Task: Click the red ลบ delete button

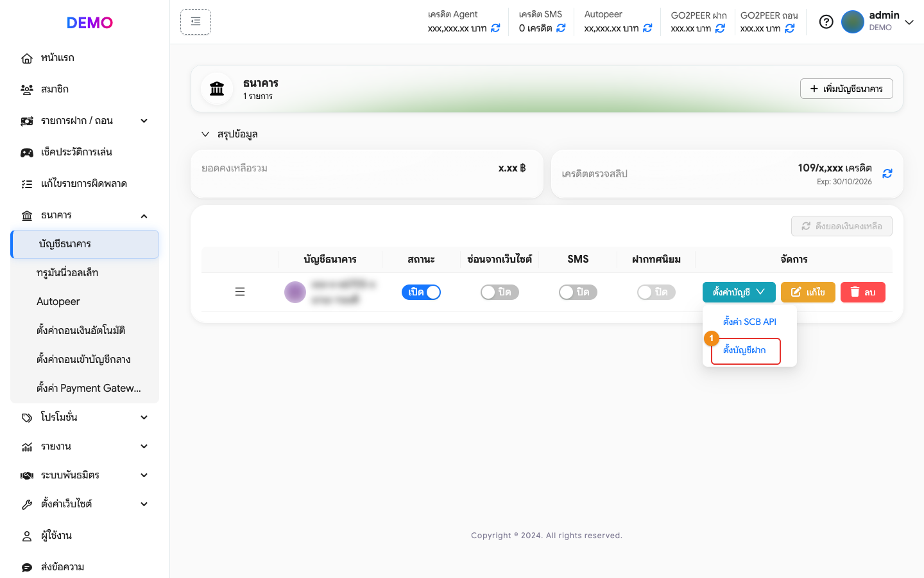Action: pos(863,292)
